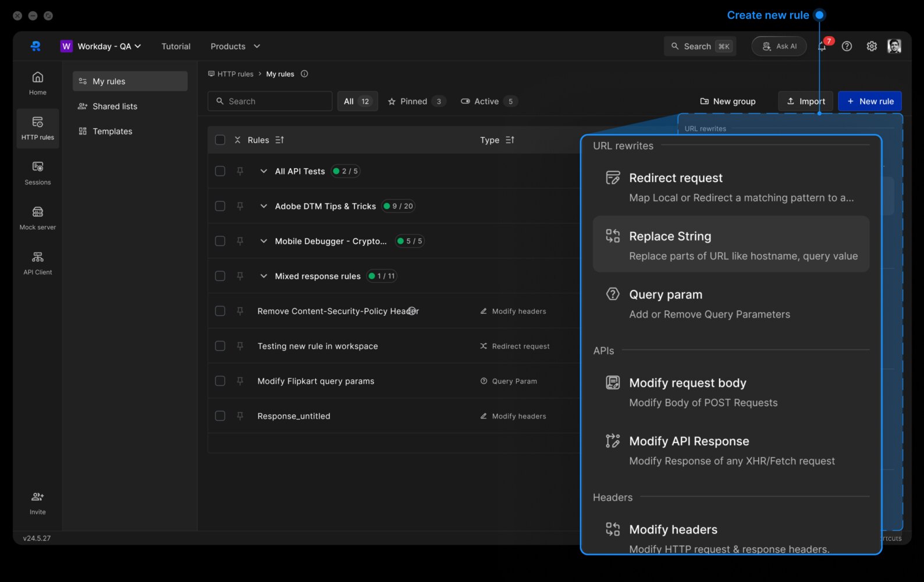Expand the All API Tests group

tap(264, 171)
